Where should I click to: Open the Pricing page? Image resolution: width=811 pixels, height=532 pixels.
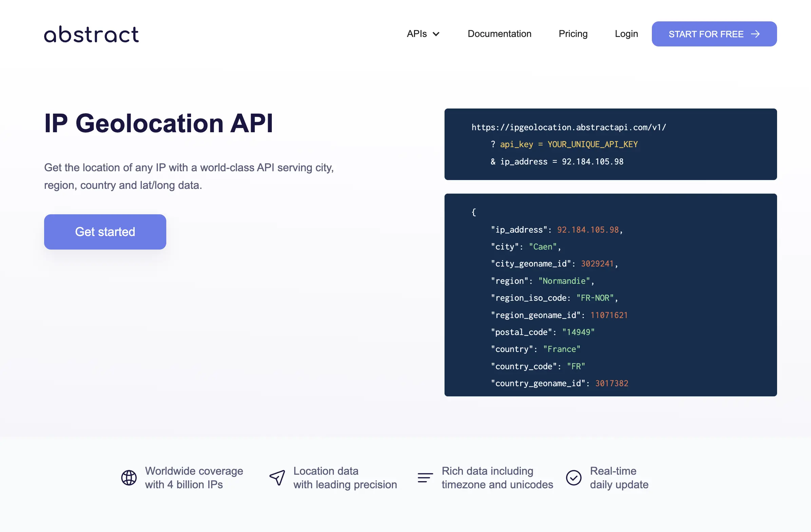(573, 34)
